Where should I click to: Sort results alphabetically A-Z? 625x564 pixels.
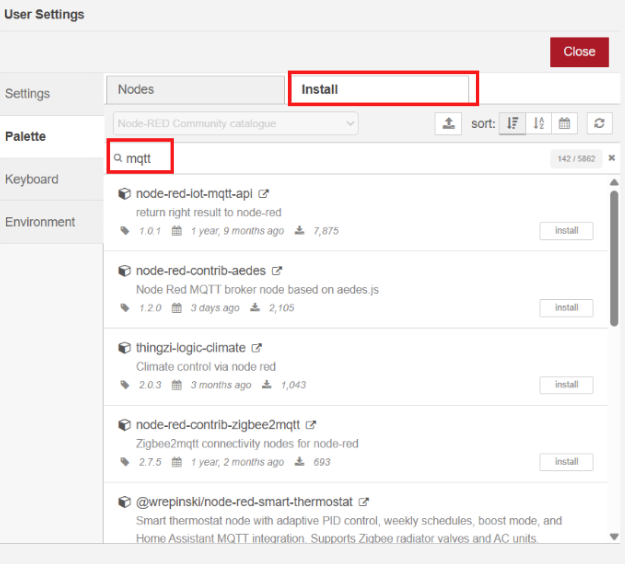(539, 123)
